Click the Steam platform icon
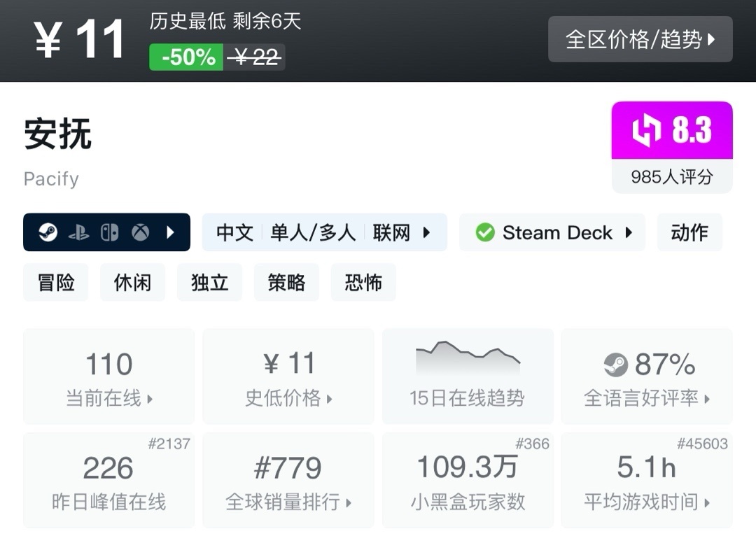The image size is (756, 536). 48,232
